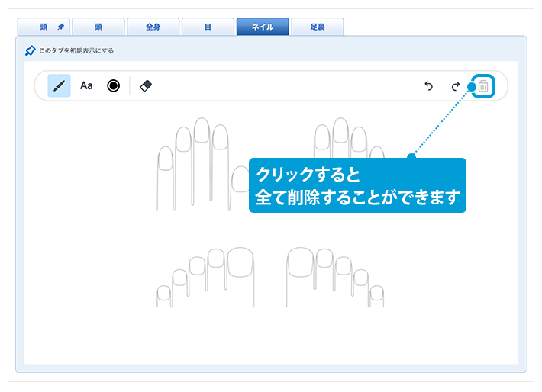This screenshot has width=542, height=392.
Task: Switch to the 全身 tab
Action: click(x=153, y=27)
